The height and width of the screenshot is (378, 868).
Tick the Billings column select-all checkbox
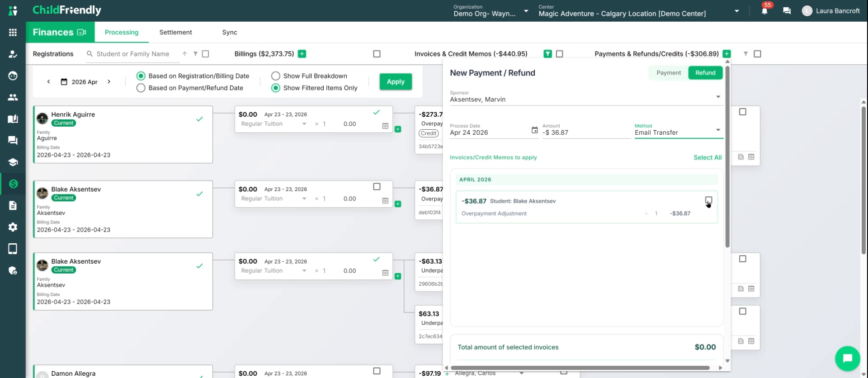coord(377,54)
